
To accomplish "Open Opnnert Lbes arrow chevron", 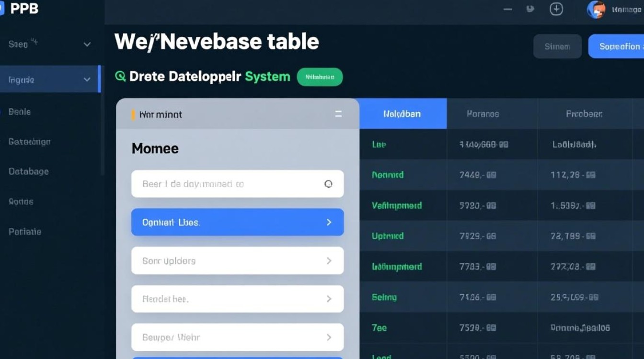I will [x=329, y=222].
